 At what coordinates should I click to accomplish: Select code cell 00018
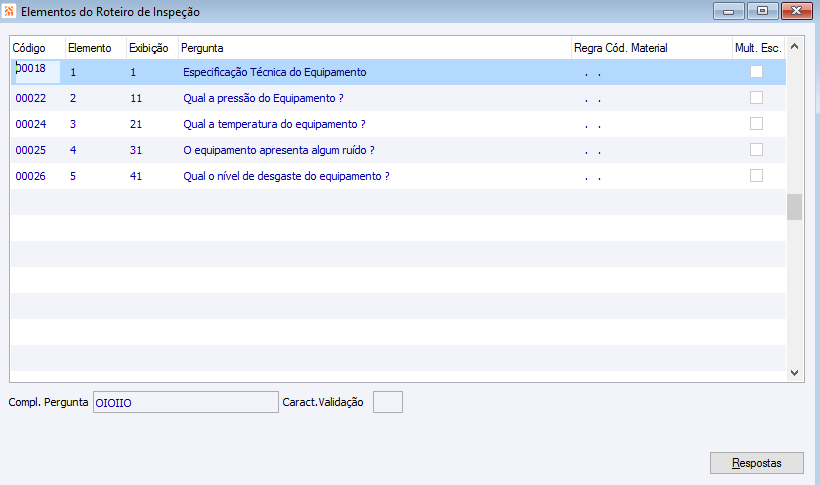click(37, 72)
